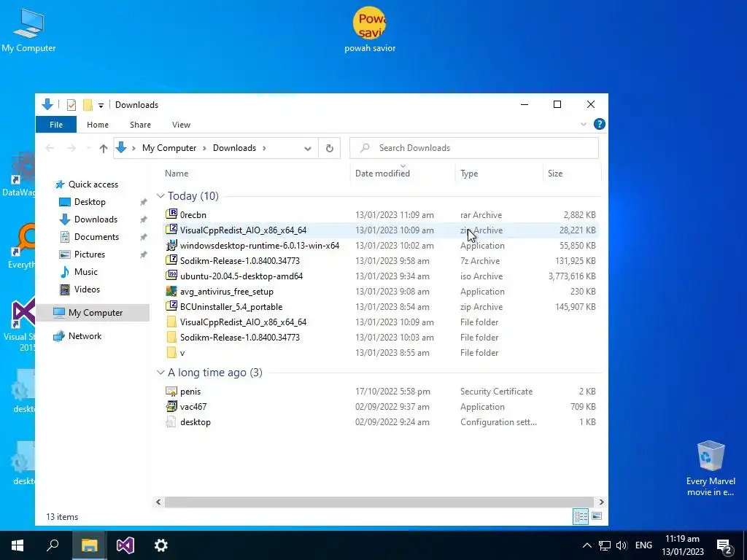This screenshot has height=560, width=747.
Task: Expand the My Computer breadcrumb arrow
Action: click(x=204, y=148)
